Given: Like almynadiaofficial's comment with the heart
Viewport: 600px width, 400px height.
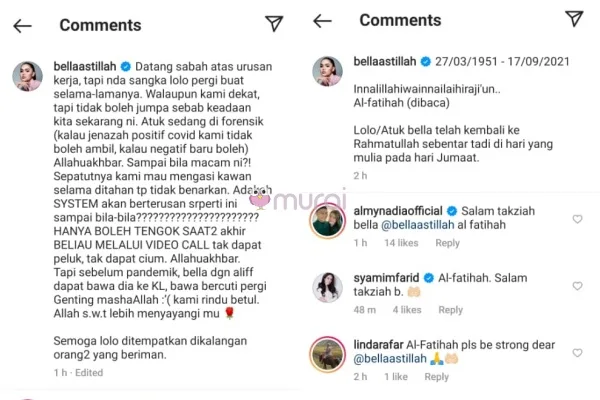Looking at the screenshot, I should coord(577,219).
